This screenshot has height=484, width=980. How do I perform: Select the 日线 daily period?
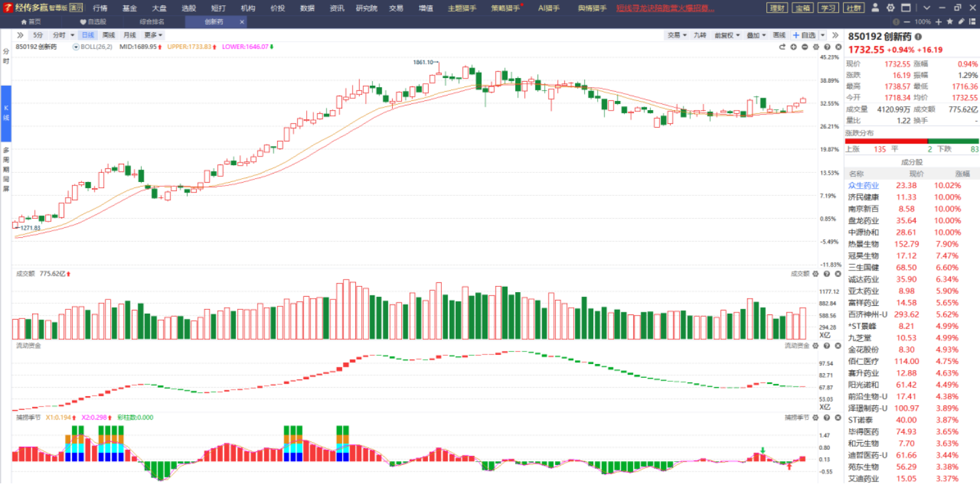coord(87,35)
